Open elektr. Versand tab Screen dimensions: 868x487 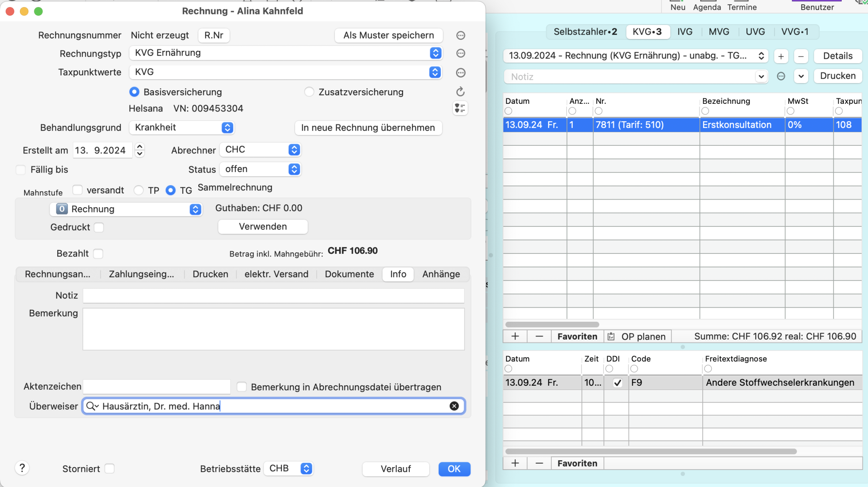point(276,274)
